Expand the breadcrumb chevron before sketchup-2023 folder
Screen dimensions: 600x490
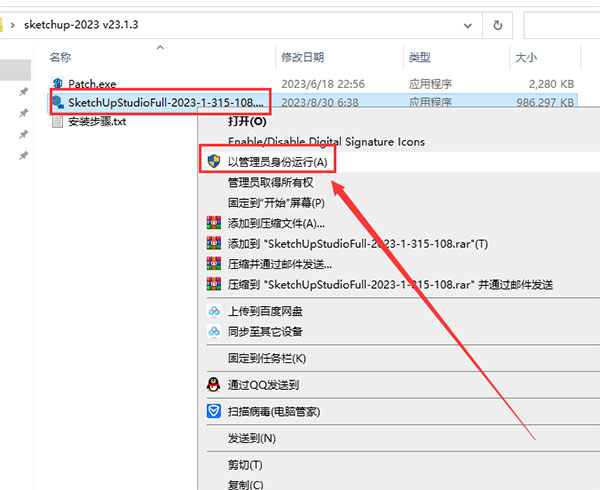(11, 23)
